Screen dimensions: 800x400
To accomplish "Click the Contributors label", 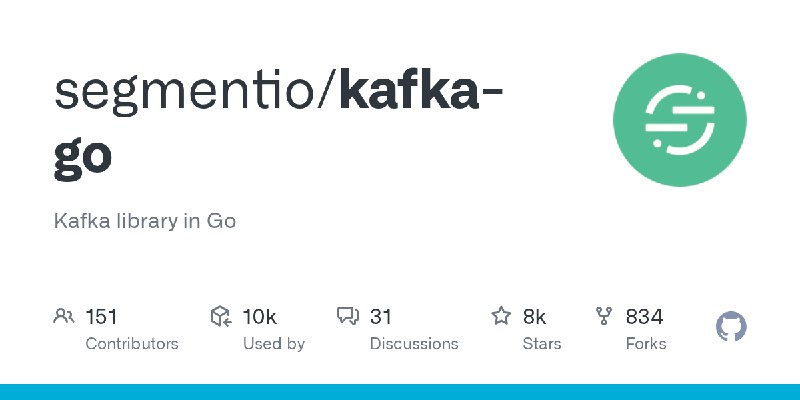I will click(132, 343).
